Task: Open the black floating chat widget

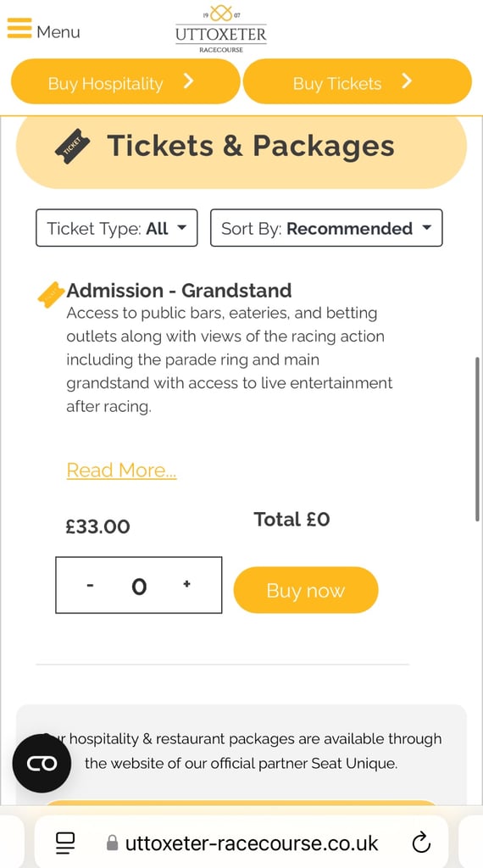Action: 42,764
